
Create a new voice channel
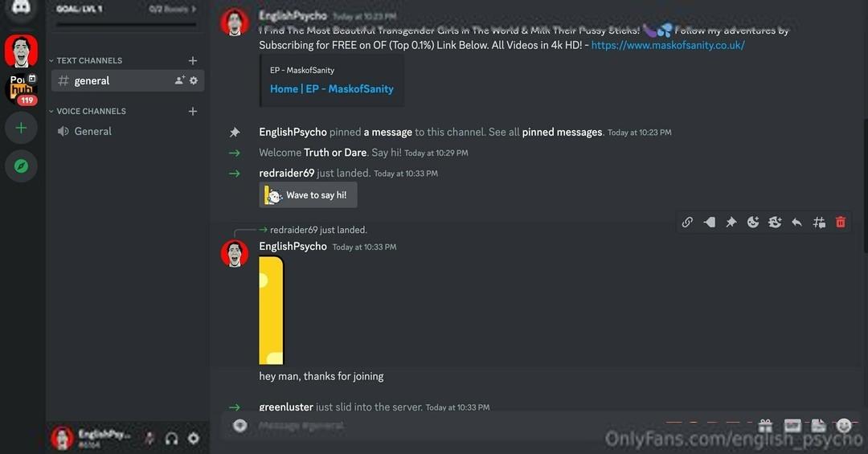(x=193, y=111)
